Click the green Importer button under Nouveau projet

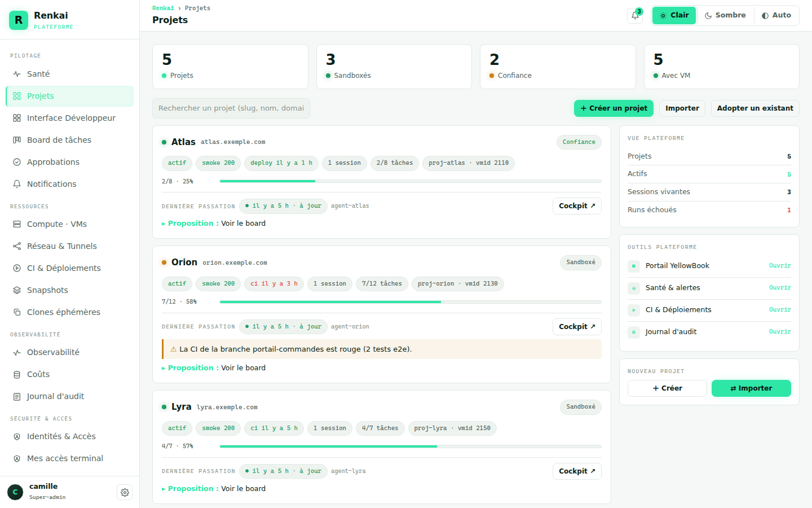[751, 388]
